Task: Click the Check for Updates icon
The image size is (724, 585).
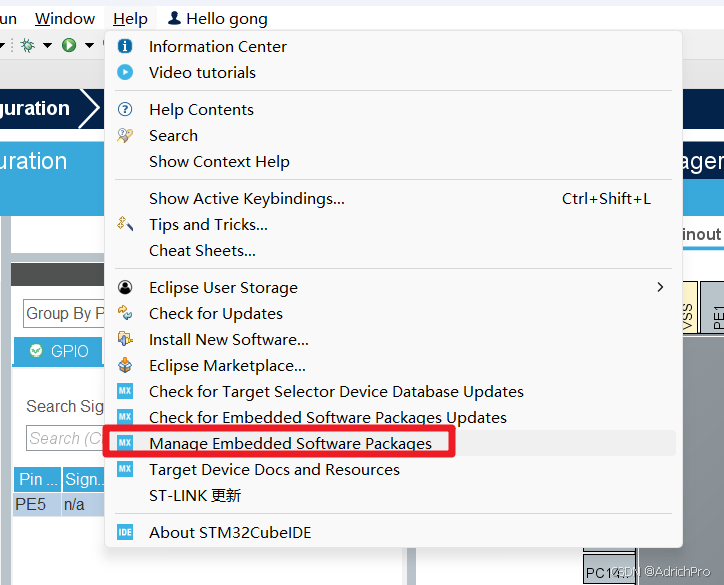Action: 125,313
